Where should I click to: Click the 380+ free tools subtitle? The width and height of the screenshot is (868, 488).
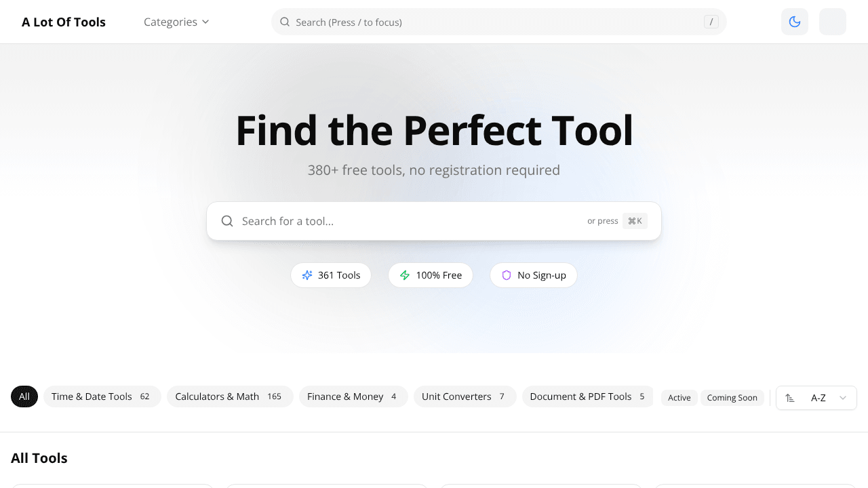pyautogui.click(x=434, y=170)
